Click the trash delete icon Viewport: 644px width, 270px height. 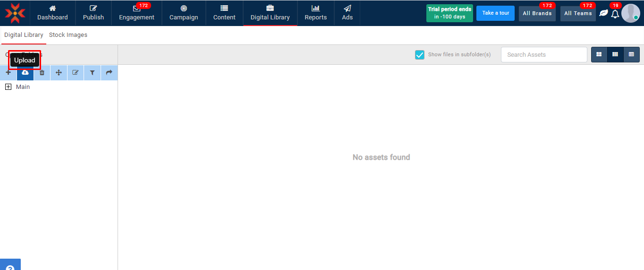tap(42, 73)
